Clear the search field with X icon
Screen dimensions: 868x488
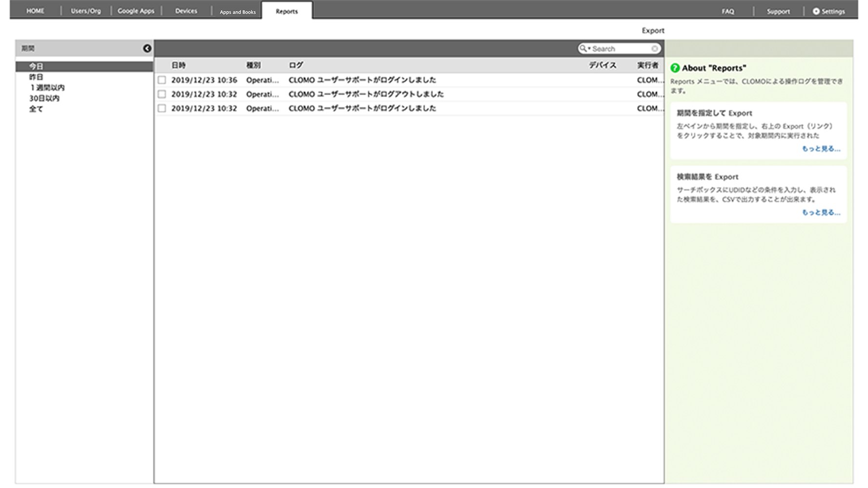(655, 48)
